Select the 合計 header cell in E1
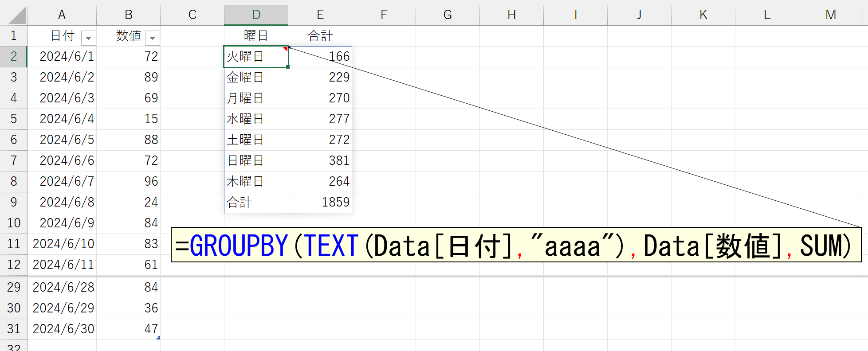 click(x=320, y=36)
